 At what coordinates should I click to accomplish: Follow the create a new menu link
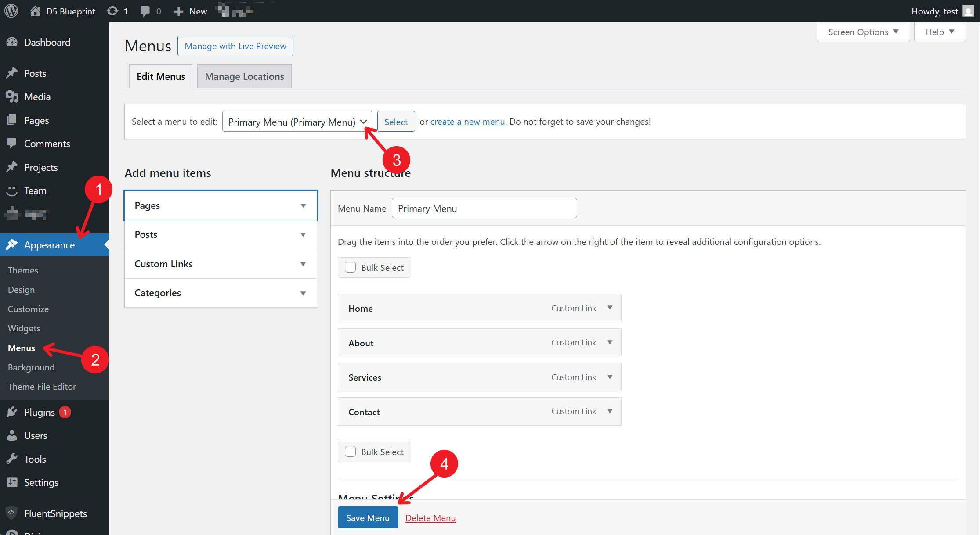467,122
